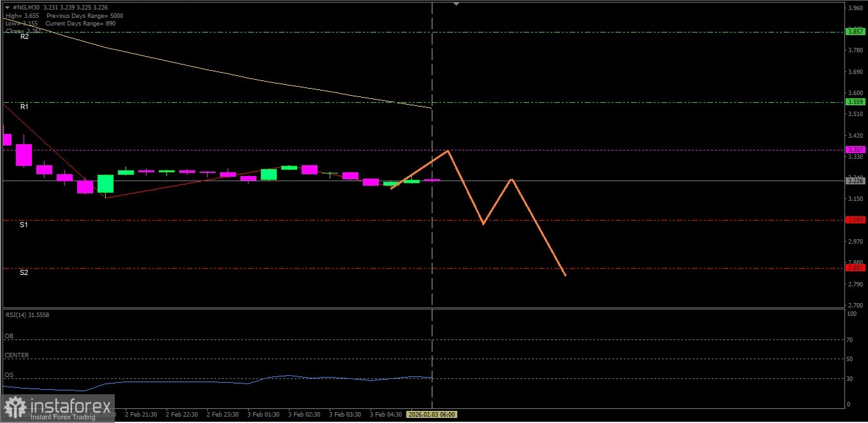Click the instaforex gear logo icon

point(15,407)
